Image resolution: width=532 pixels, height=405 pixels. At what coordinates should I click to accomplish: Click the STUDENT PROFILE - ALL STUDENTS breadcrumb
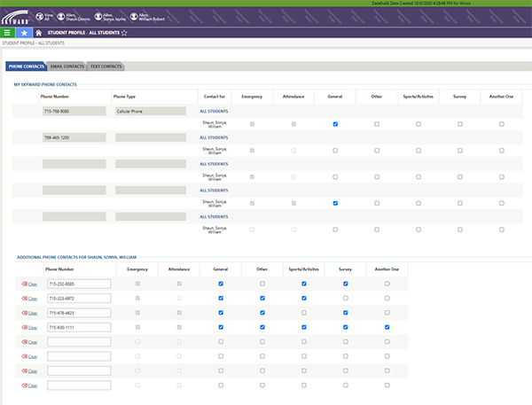[x=34, y=43]
